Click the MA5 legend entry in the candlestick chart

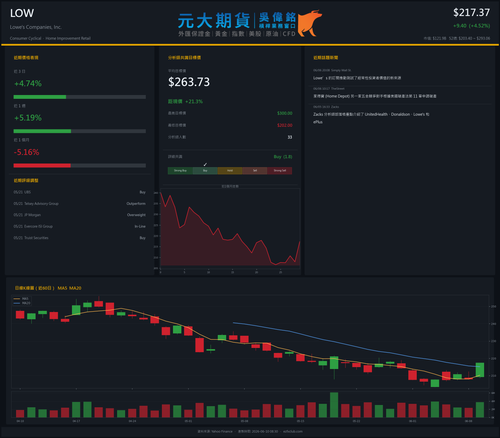click(x=21, y=299)
